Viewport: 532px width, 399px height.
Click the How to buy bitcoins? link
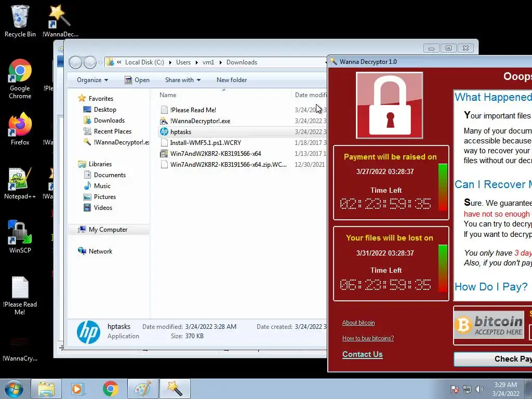point(368,338)
